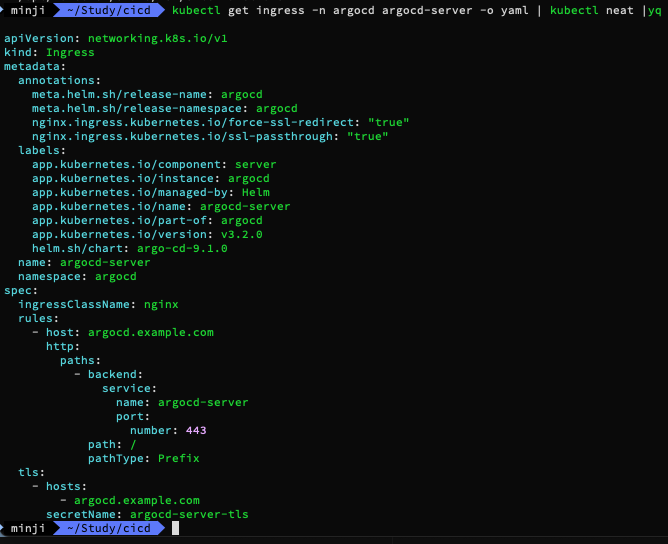This screenshot has height=544, width=668.
Task: Click 'argocd' value of namespace
Action: point(116,276)
